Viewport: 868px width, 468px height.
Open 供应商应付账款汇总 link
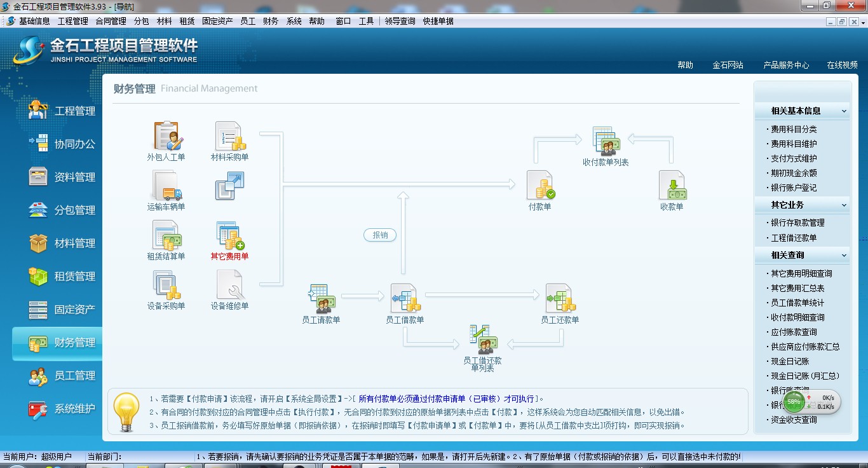(x=806, y=347)
